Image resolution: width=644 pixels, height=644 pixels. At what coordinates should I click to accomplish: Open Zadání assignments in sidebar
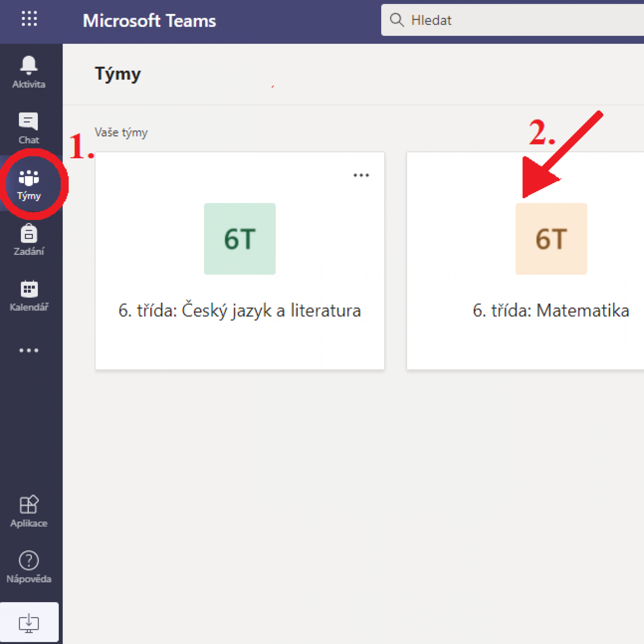point(29,239)
